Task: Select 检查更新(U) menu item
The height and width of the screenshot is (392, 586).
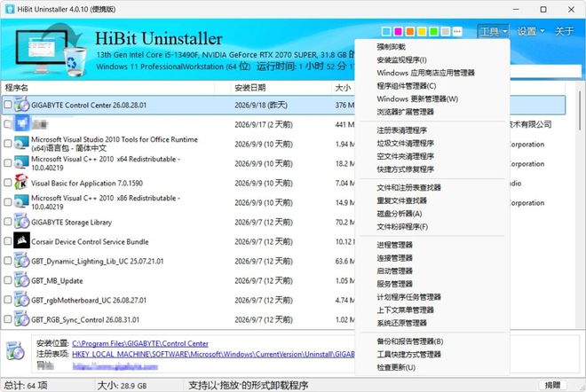Action: tap(432, 367)
